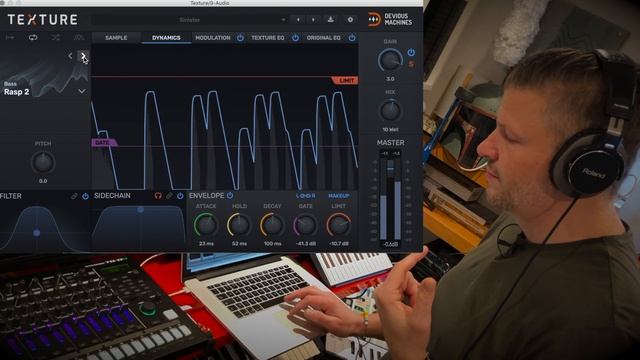Viewport: 640px width, 360px height.
Task: Toggle the Filter link icon
Action: 74,196
